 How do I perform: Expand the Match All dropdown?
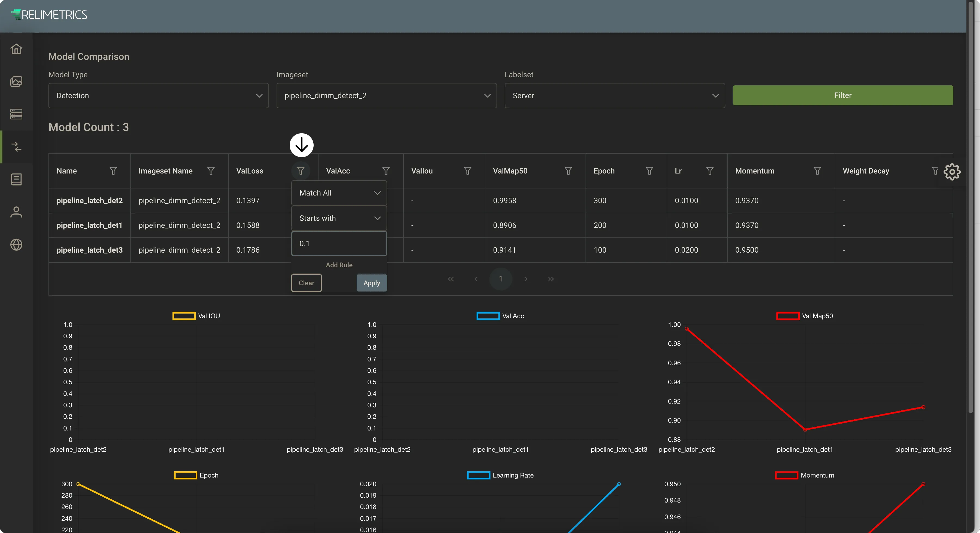(x=339, y=193)
